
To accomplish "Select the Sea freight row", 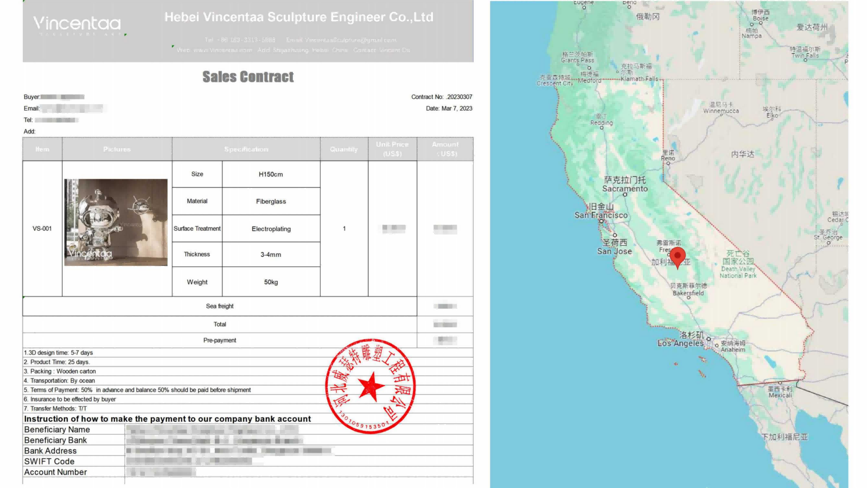I will click(x=220, y=306).
